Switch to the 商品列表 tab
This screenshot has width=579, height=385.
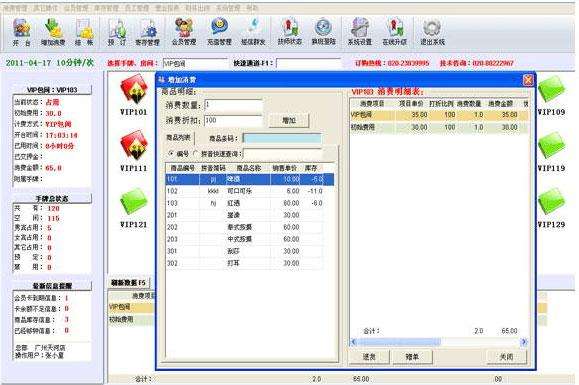coord(178,138)
